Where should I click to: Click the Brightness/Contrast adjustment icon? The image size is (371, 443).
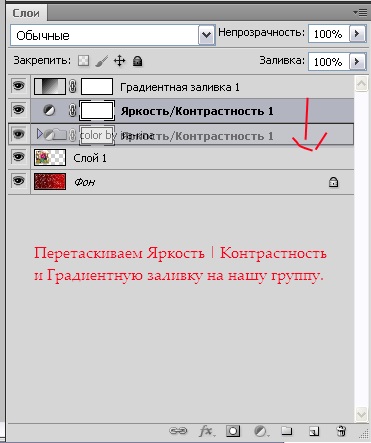tap(49, 110)
